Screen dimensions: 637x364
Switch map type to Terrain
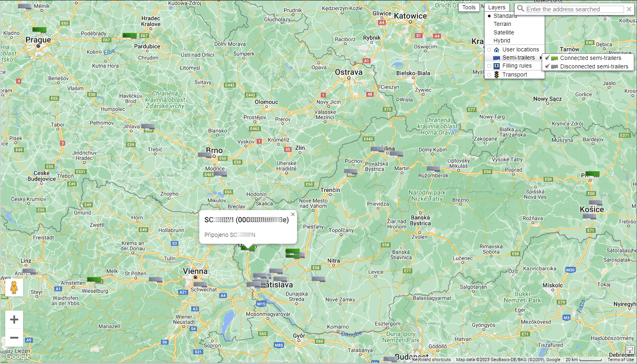[502, 24]
